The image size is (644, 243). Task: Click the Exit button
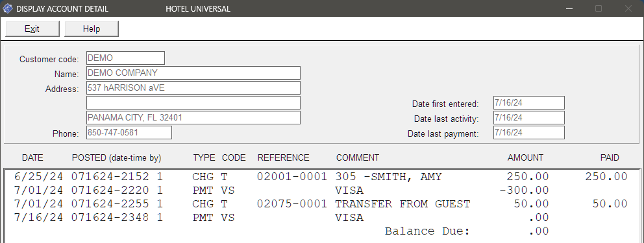pyautogui.click(x=32, y=29)
